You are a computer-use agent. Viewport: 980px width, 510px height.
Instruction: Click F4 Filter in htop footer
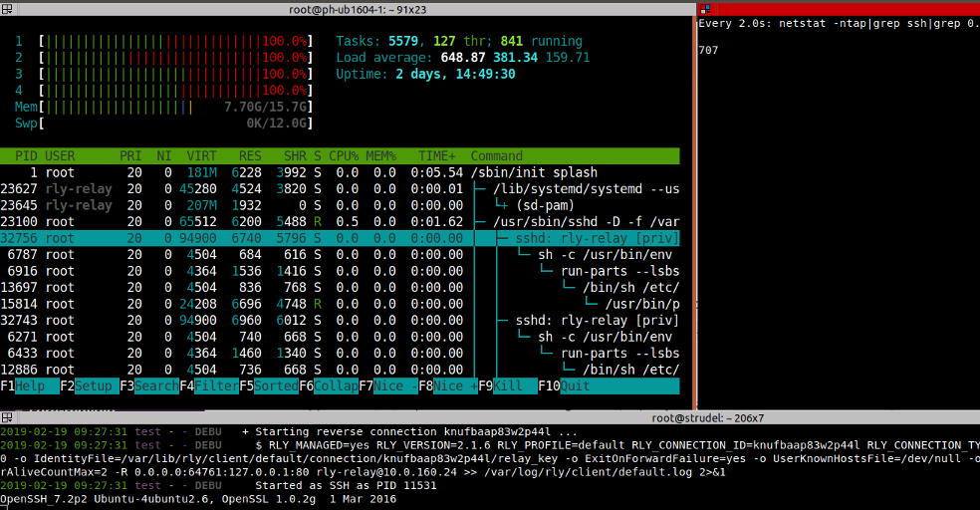coord(209,386)
